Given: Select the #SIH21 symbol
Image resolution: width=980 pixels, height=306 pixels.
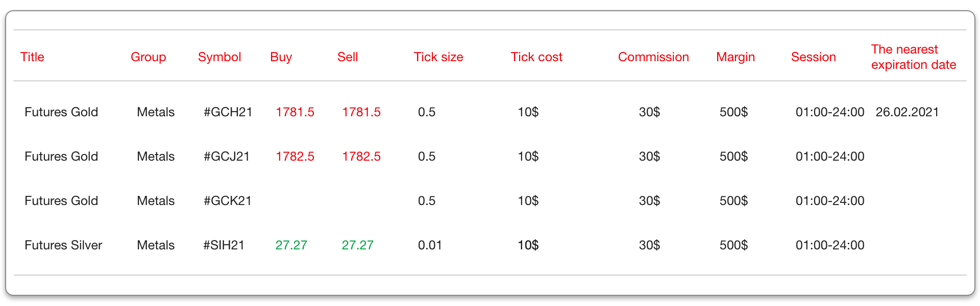Looking at the screenshot, I should pos(224,245).
